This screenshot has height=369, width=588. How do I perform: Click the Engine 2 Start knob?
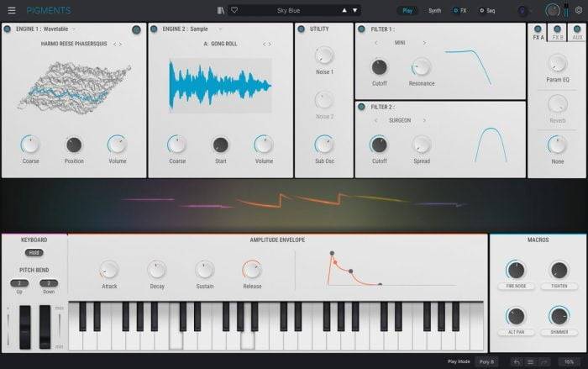pos(220,145)
